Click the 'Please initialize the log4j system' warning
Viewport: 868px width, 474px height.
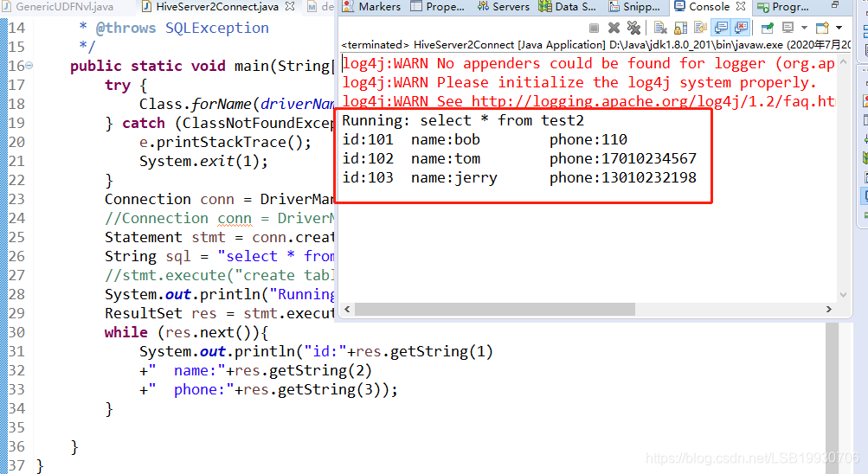tap(579, 82)
